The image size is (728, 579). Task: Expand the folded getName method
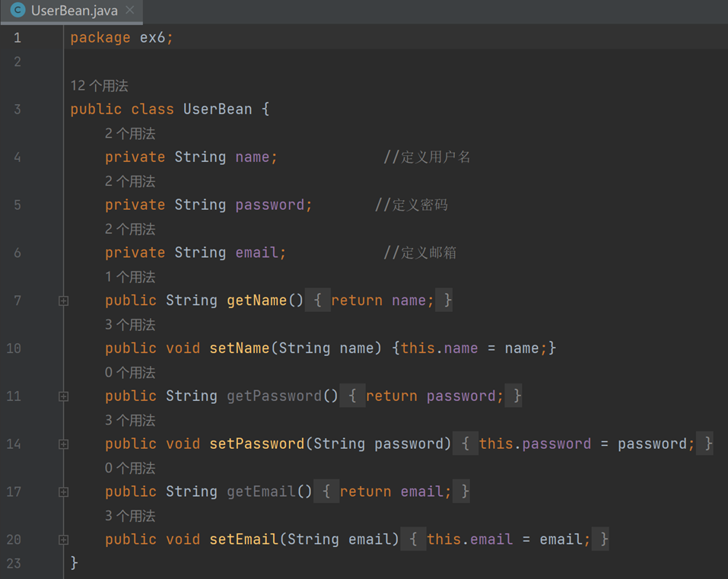click(64, 301)
